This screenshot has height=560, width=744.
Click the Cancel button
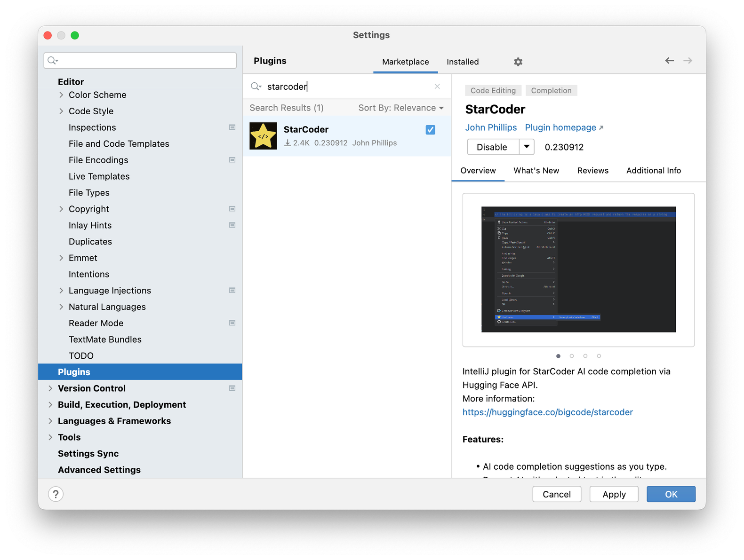(557, 494)
